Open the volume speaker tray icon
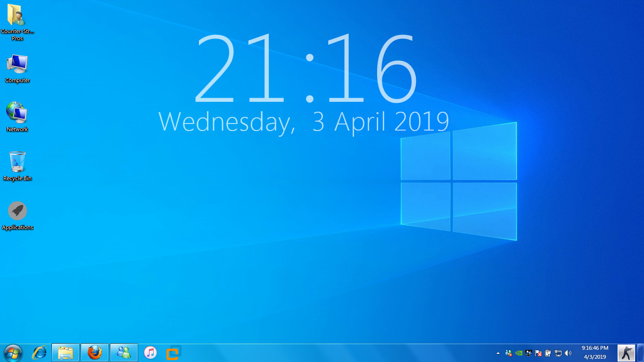This screenshot has width=644, height=362. (x=568, y=353)
